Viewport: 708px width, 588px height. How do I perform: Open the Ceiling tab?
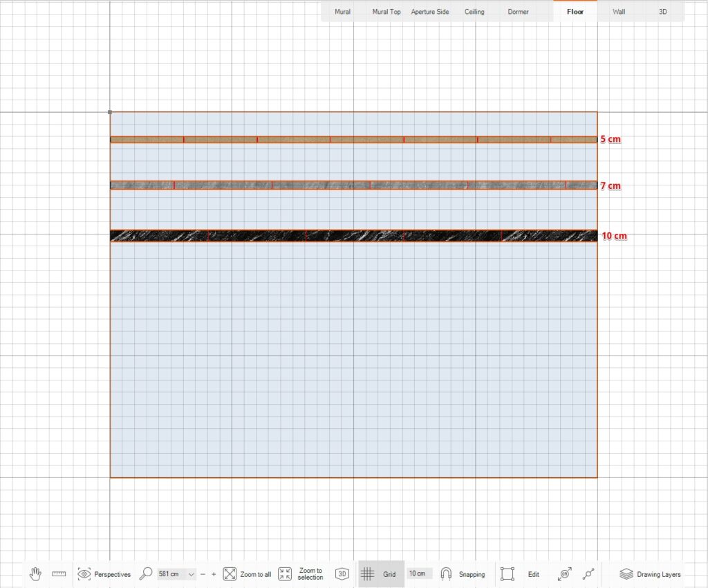point(474,12)
